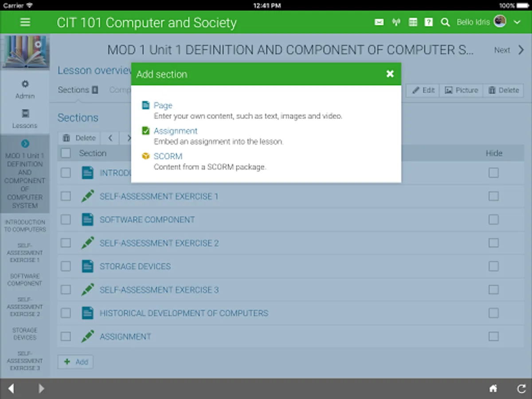
Task: Tap the home icon in bottom bar
Action: [493, 389]
